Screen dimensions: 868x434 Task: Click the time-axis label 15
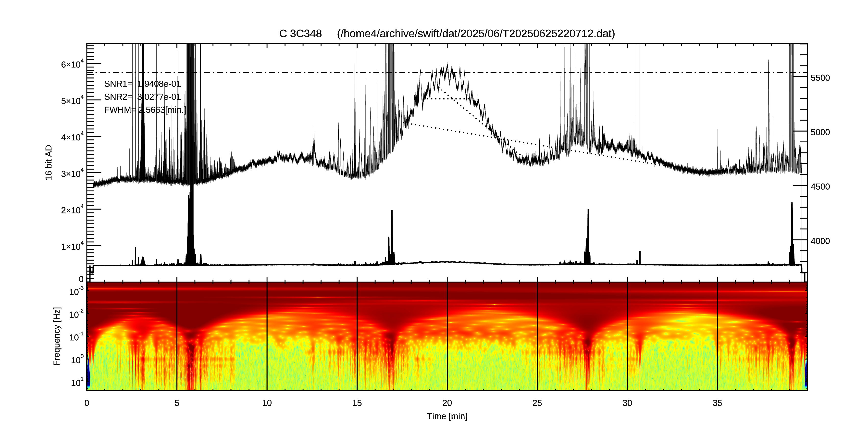[357, 403]
